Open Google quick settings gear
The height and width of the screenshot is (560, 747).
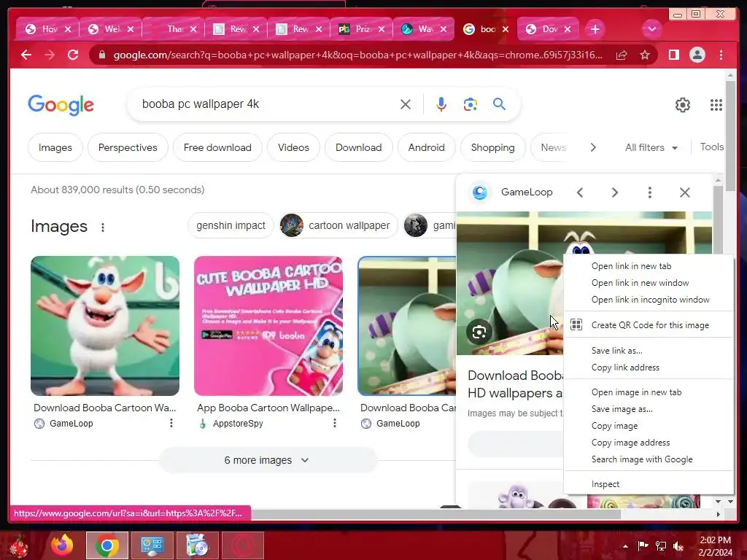coord(683,105)
